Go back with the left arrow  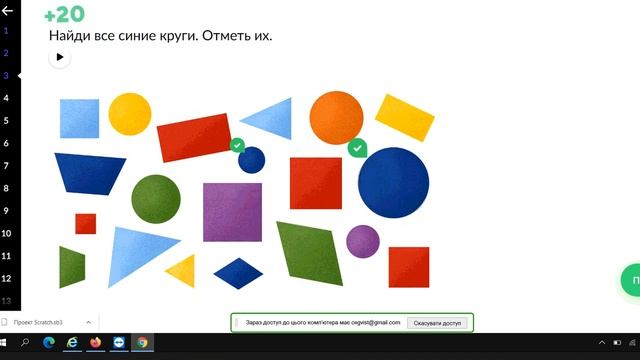pyautogui.click(x=7, y=11)
